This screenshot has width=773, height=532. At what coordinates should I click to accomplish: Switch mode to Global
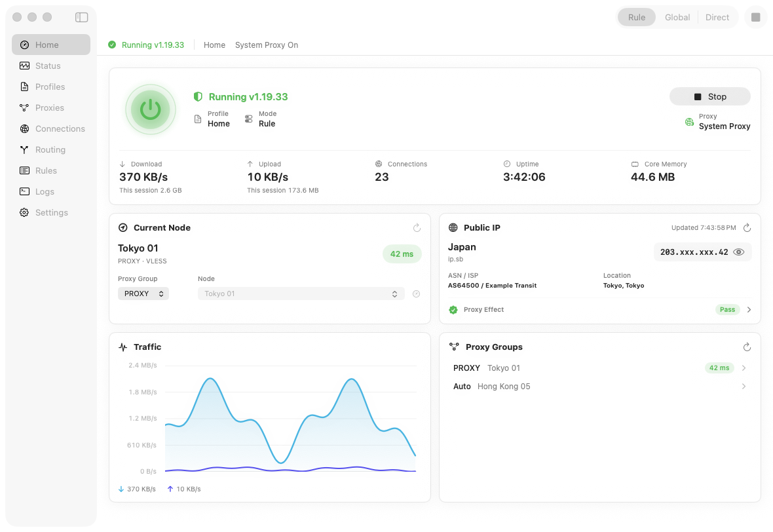pos(677,17)
